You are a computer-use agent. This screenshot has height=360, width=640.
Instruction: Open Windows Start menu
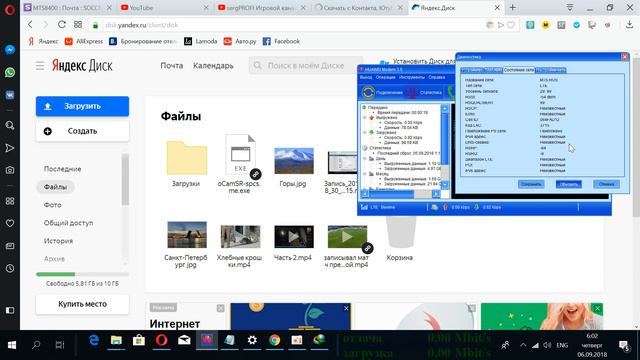point(11,345)
